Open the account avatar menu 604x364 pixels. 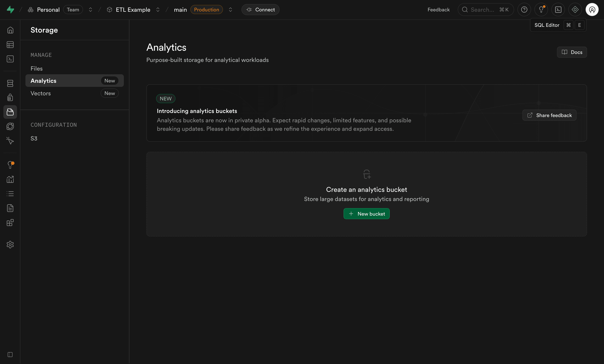[592, 9]
